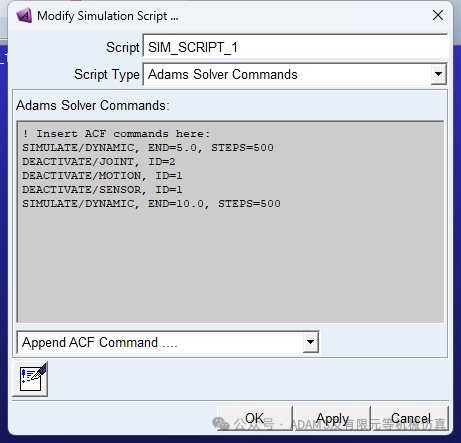
Task: Open the Append ACF Command dropdown arrow
Action: [310, 342]
